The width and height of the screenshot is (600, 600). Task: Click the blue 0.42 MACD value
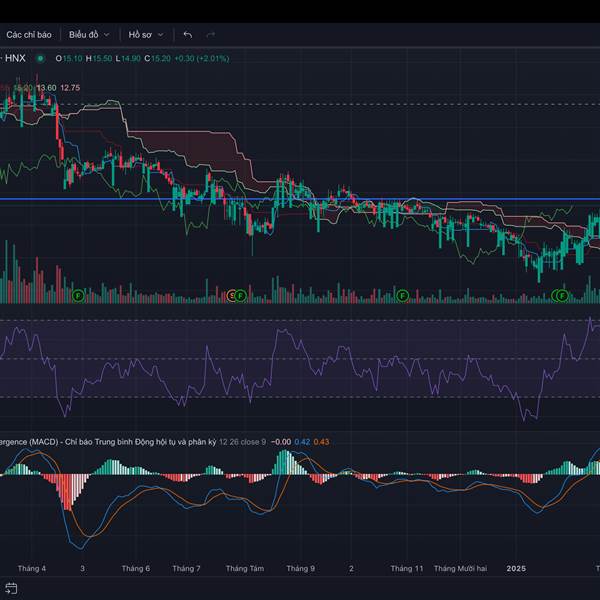[304, 441]
